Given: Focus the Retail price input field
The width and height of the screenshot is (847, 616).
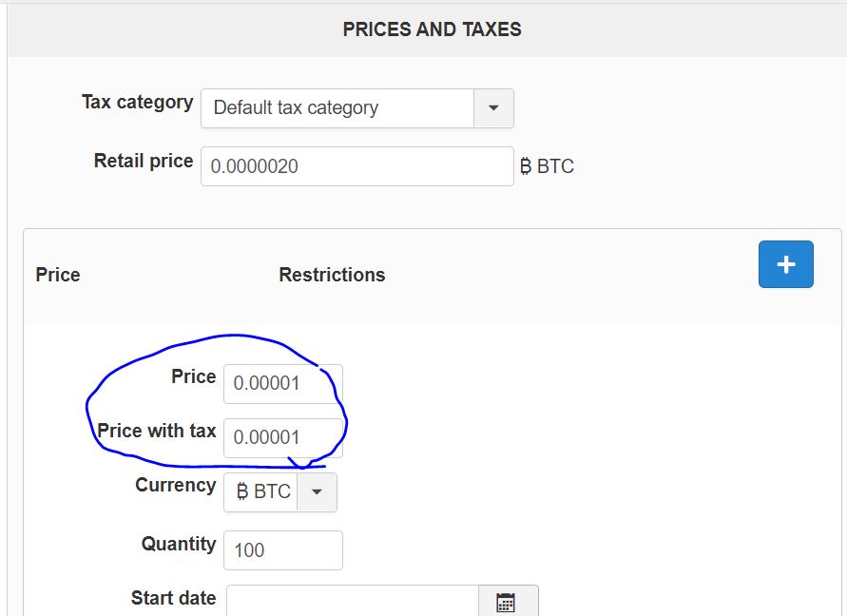Looking at the screenshot, I should pos(357,166).
